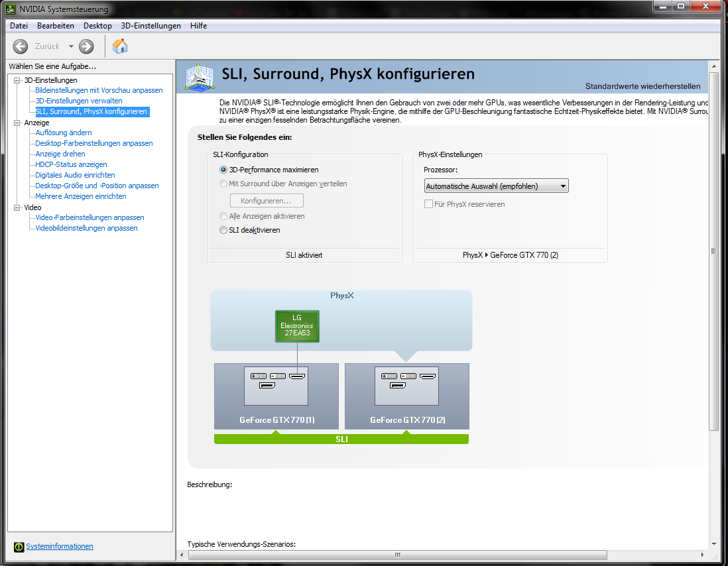Toggle Für PhysX reservieren checkbox
Viewport: 728px width, 566px height.
click(428, 204)
